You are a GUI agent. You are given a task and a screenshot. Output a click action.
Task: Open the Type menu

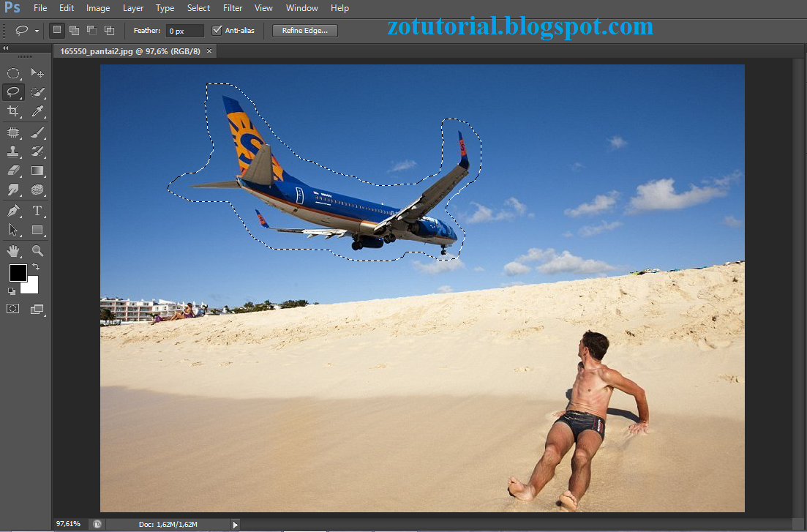tap(165, 8)
